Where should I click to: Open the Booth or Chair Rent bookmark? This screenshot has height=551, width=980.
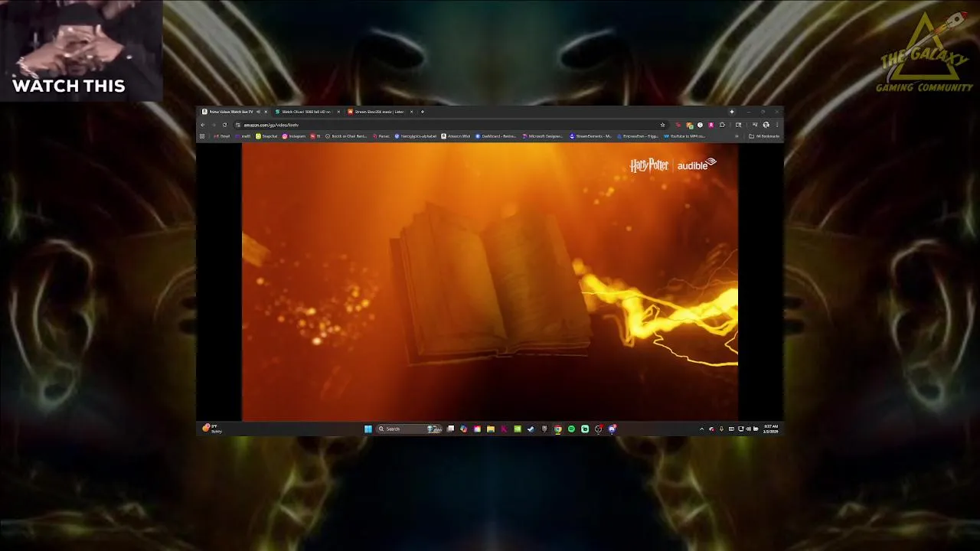click(x=347, y=136)
